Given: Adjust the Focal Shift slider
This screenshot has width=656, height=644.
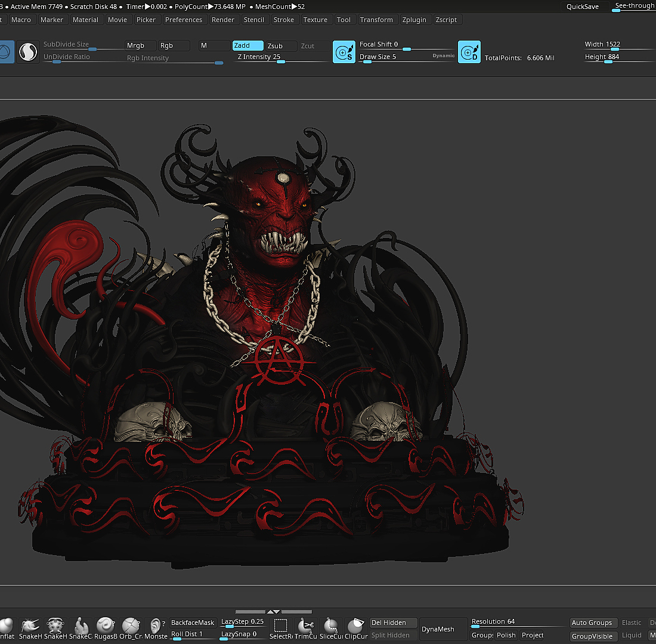Looking at the screenshot, I should pyautogui.click(x=406, y=45).
